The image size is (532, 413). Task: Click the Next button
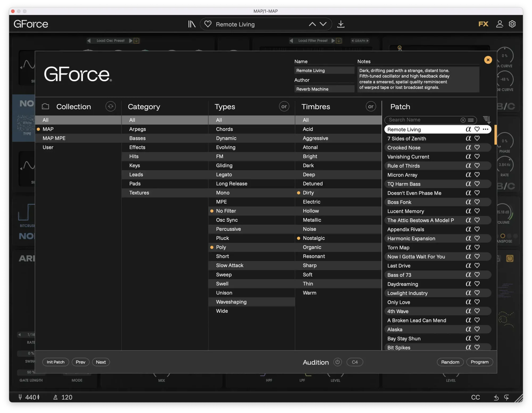(101, 362)
